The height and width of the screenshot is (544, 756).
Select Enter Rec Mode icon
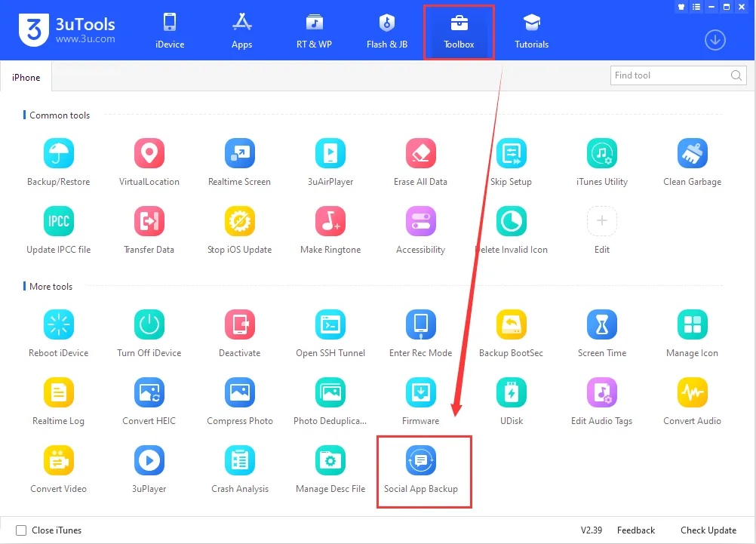tap(420, 324)
